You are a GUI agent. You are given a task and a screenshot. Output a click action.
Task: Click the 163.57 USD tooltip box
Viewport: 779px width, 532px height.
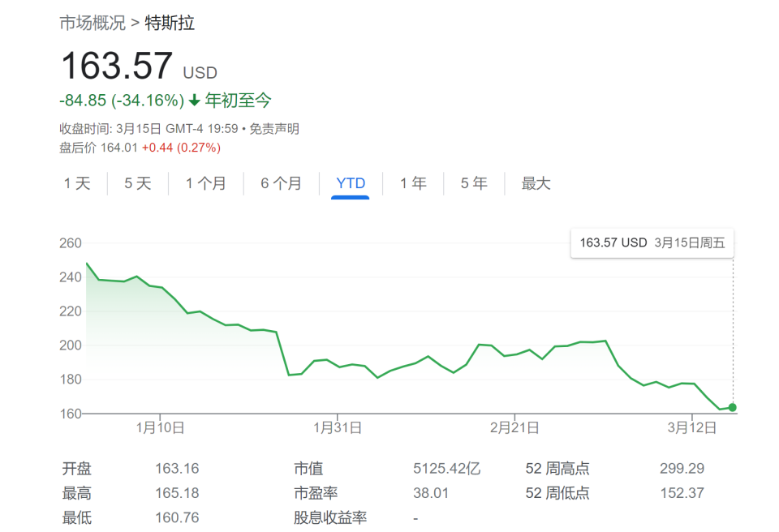652,243
